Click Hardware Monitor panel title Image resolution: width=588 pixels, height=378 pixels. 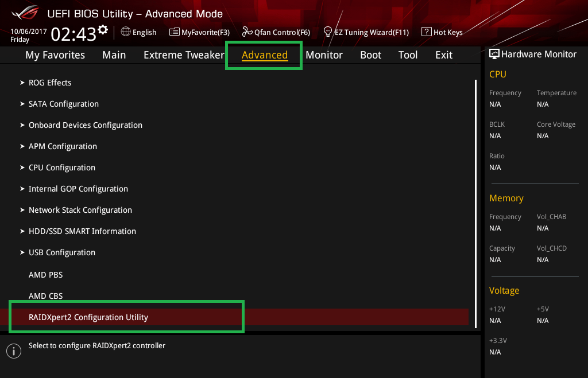click(x=539, y=54)
